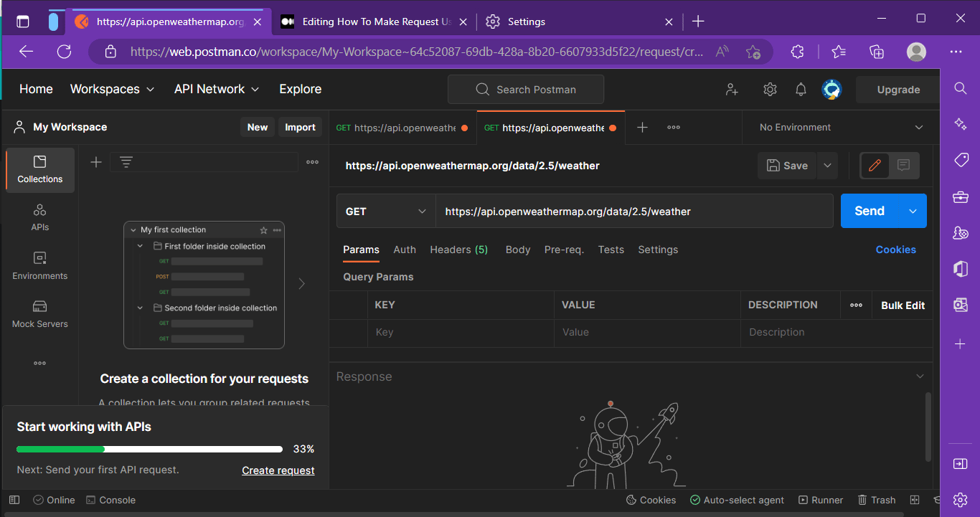Switch to the Headers (5) tab
980x517 pixels.
459,250
